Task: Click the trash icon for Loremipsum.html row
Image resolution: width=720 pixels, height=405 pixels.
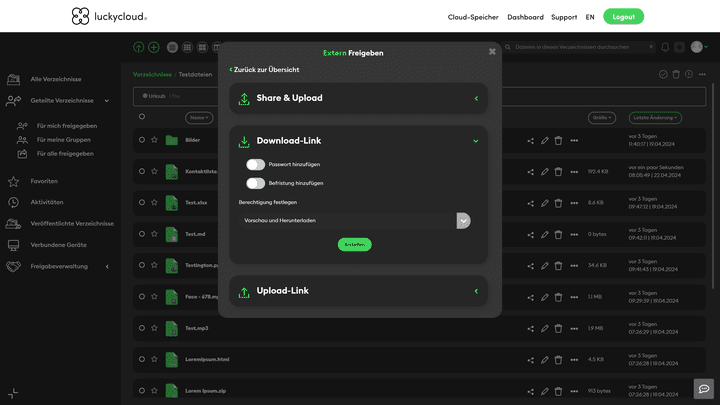Action: [559, 359]
